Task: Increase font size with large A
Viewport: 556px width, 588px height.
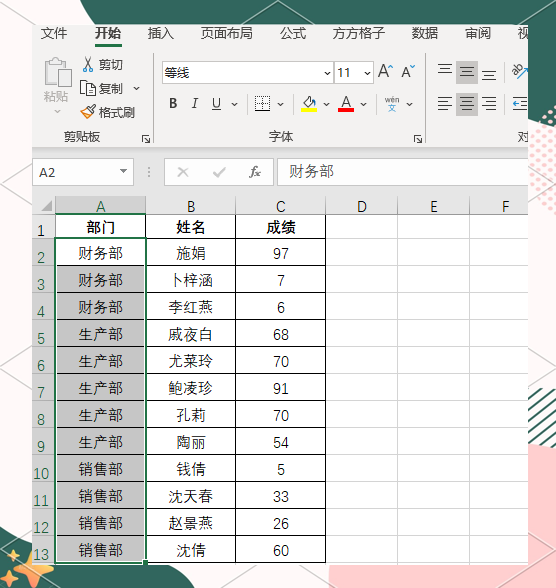Action: (x=385, y=71)
